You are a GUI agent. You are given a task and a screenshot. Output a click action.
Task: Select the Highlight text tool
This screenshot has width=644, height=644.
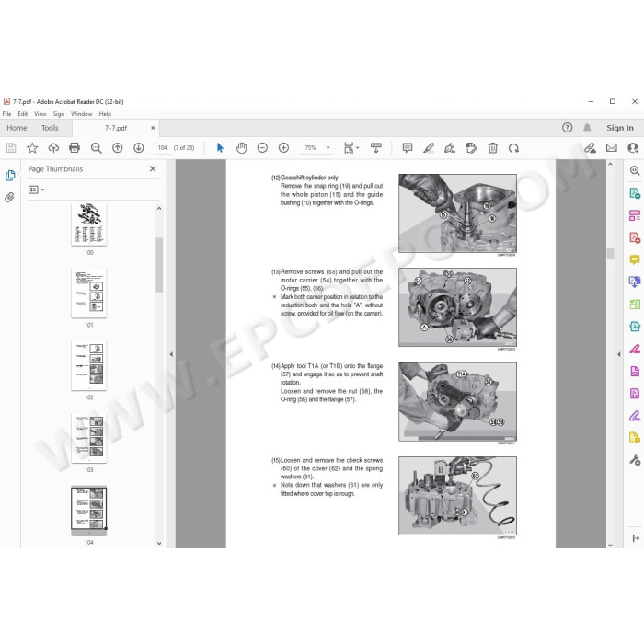coord(429,148)
